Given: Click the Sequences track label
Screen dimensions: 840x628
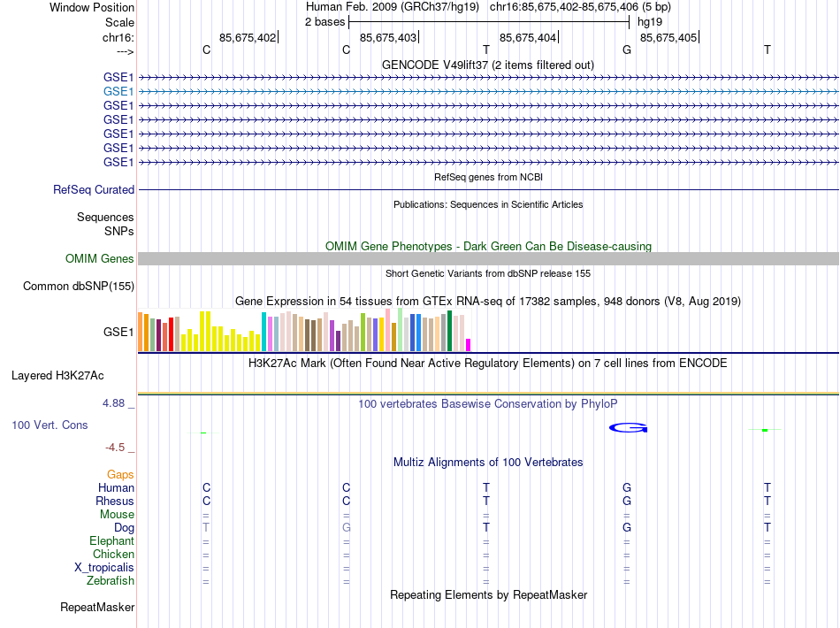Looking at the screenshot, I should click(x=105, y=217).
